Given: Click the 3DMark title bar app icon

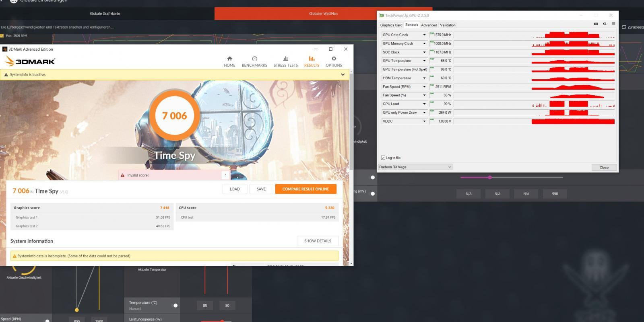Looking at the screenshot, I should click(5, 49).
